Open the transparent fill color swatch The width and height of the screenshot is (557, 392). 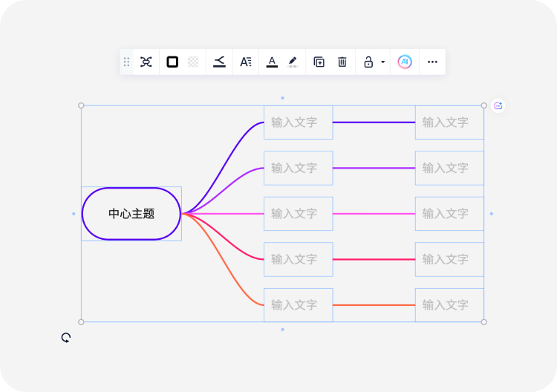point(193,62)
